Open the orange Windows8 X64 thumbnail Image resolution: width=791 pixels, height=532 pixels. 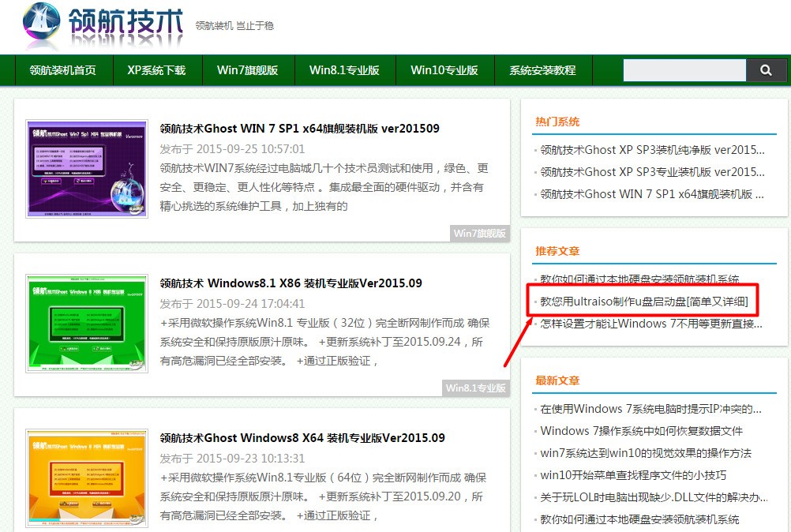coord(87,478)
